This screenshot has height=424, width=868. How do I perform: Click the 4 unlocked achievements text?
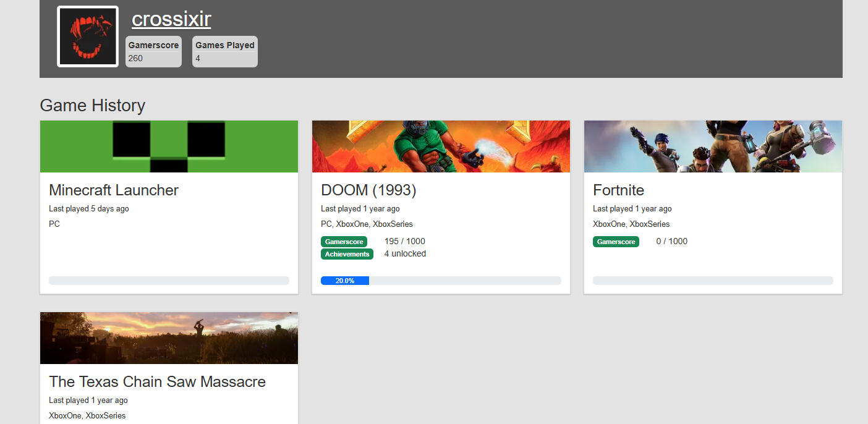[x=405, y=253]
